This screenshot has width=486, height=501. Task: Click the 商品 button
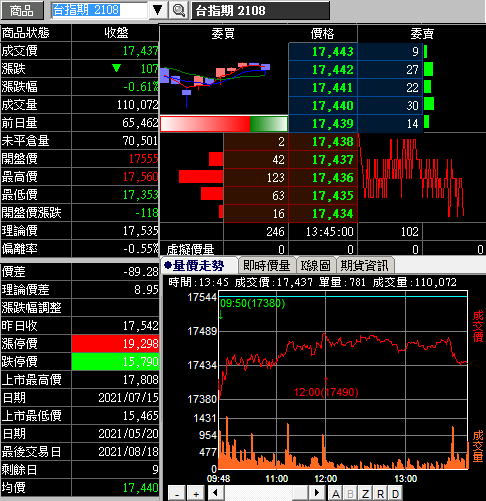click(22, 11)
